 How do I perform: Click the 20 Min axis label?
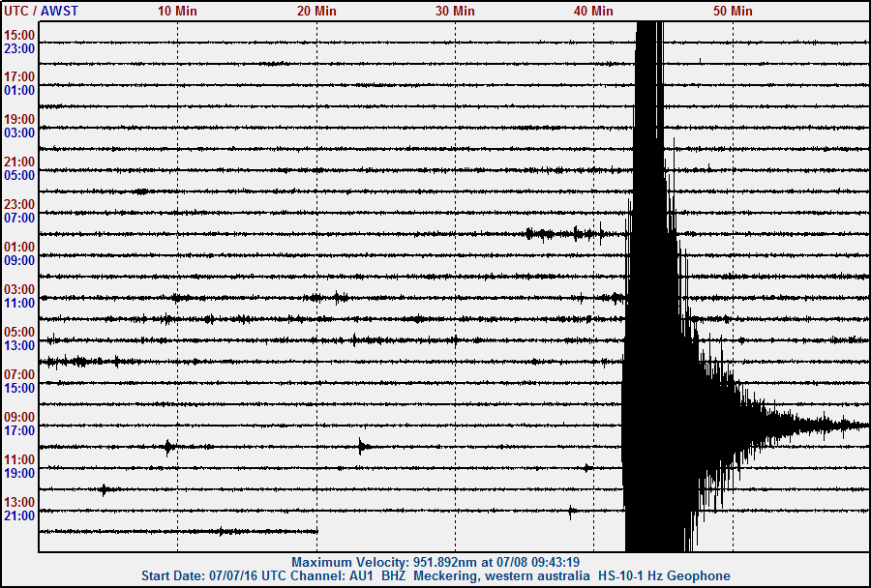coord(316,11)
